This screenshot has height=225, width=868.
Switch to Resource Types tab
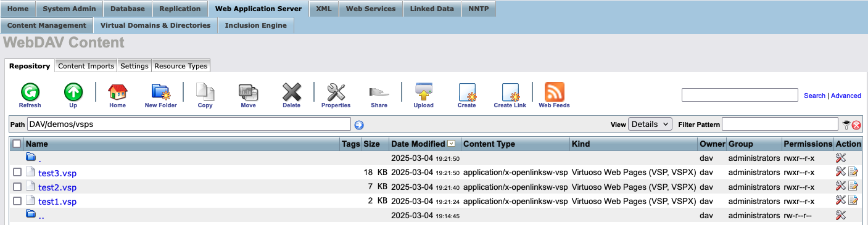pyautogui.click(x=181, y=66)
